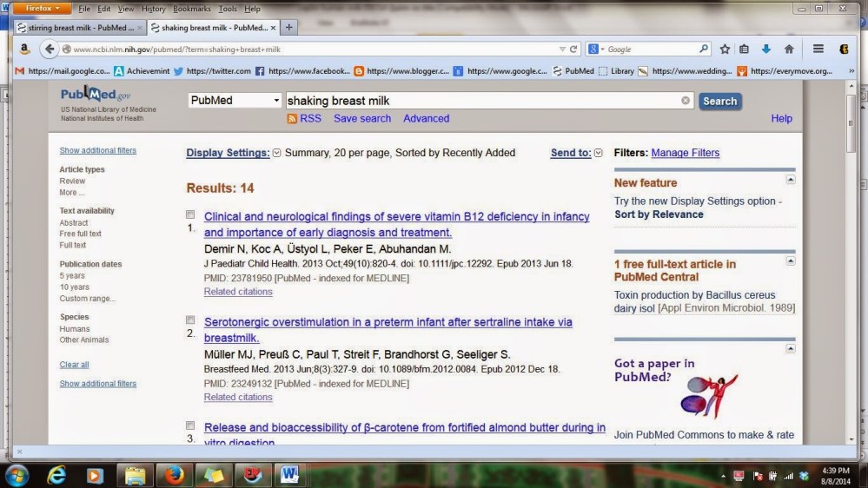868x488 pixels.
Task: Switch to the stirring breast milk tab
Action: [x=76, y=28]
